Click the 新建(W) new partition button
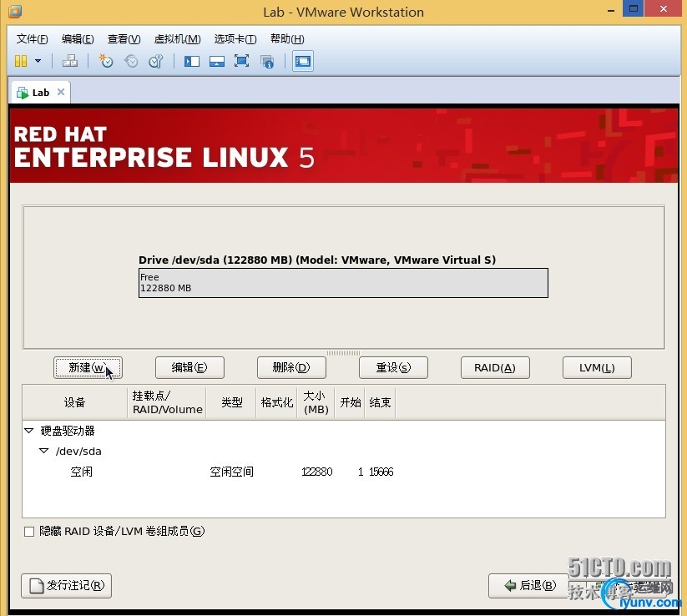The width and height of the screenshot is (687, 616). (88, 367)
